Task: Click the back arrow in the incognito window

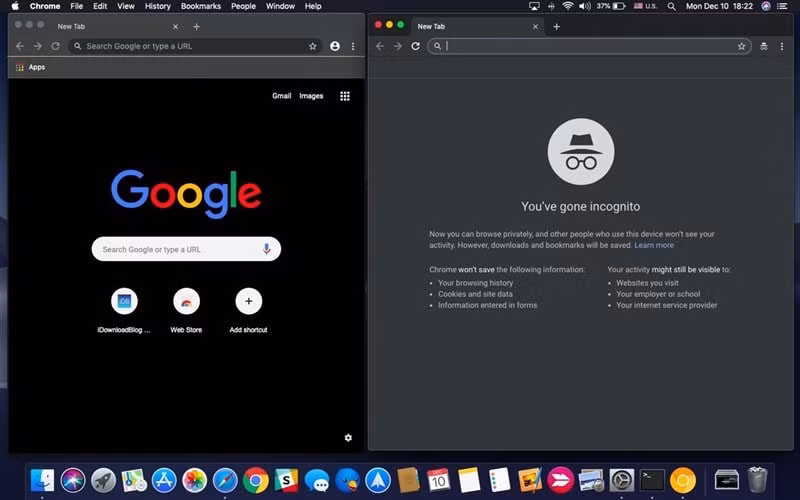Action: click(380, 46)
